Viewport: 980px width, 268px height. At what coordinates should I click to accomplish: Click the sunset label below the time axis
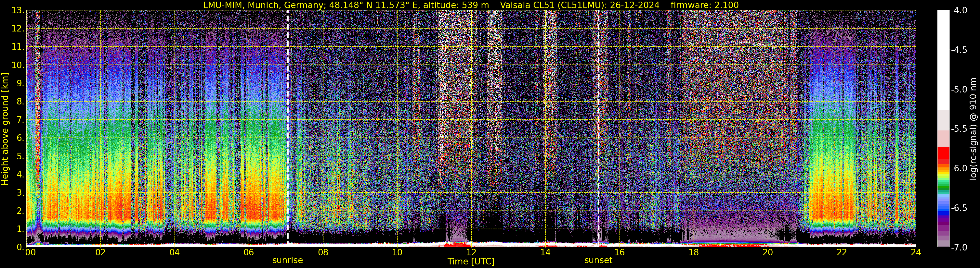(x=598, y=261)
